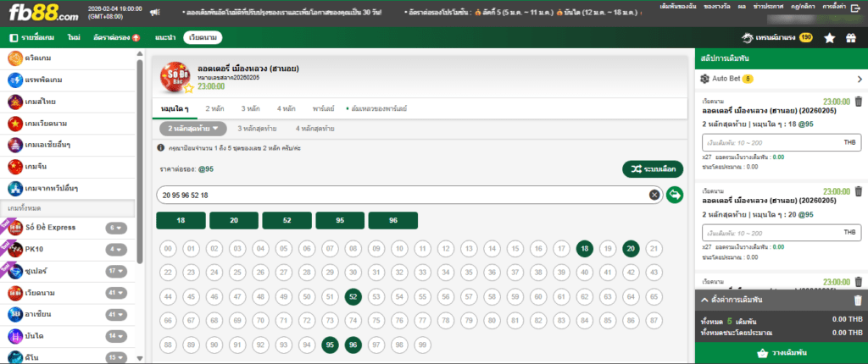Open the รายชื่อเกม game list menu
Viewport: 868px width, 364px height.
pyautogui.click(x=32, y=37)
